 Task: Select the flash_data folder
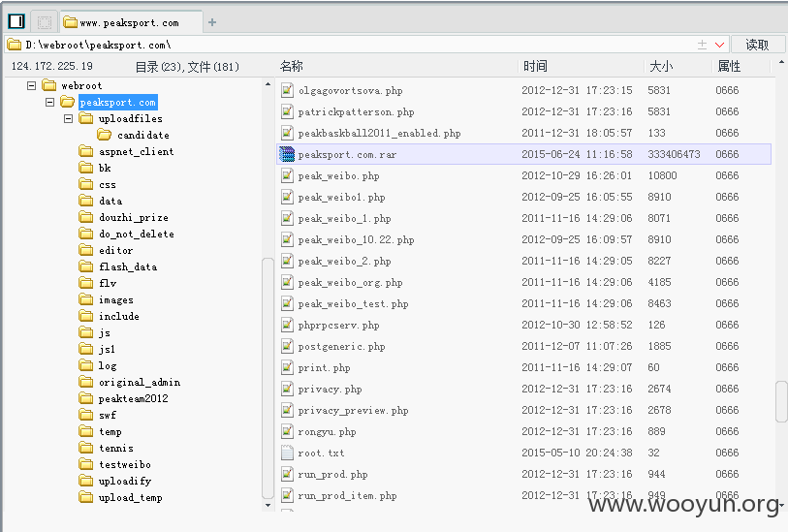[x=128, y=266]
